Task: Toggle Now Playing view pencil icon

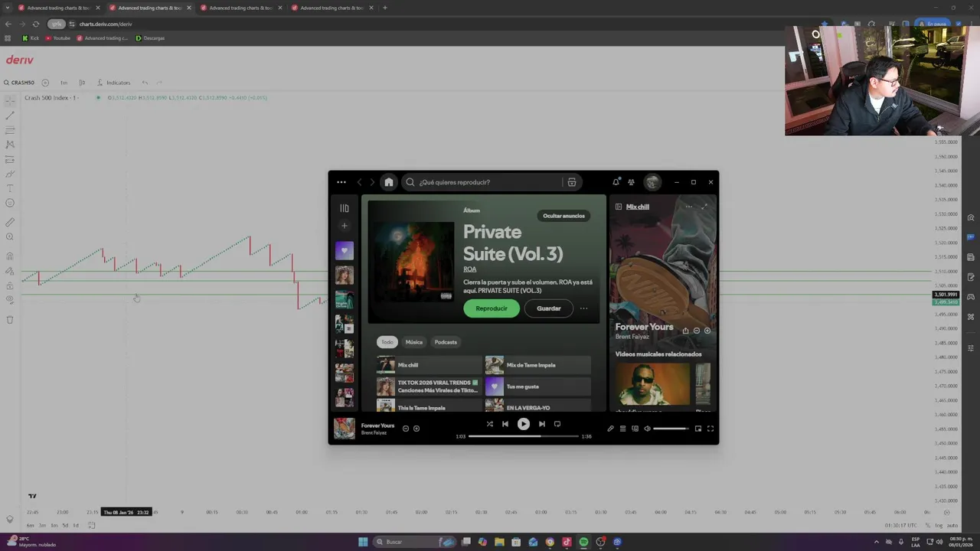Action: click(x=610, y=429)
